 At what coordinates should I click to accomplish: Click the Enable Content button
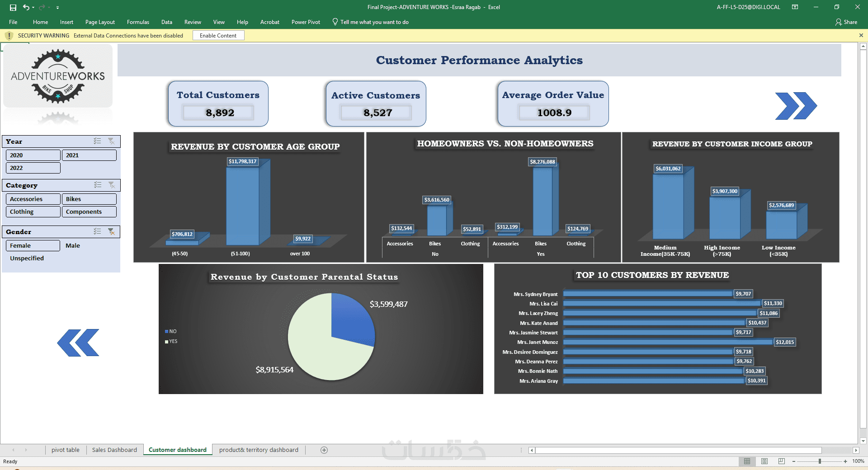click(x=218, y=35)
